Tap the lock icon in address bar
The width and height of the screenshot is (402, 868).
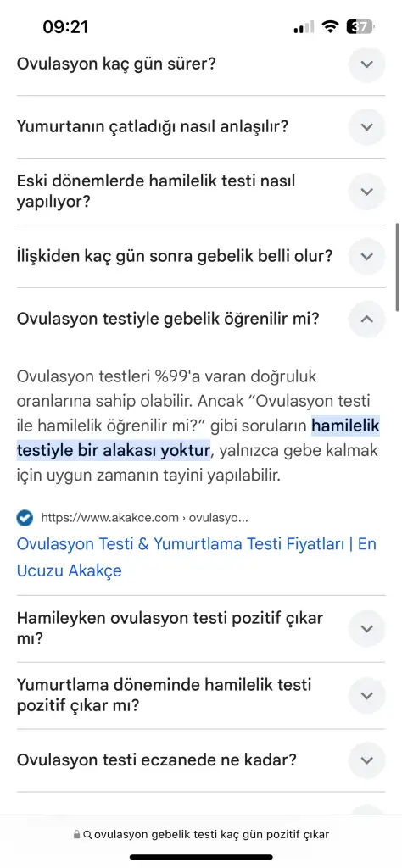point(76,834)
